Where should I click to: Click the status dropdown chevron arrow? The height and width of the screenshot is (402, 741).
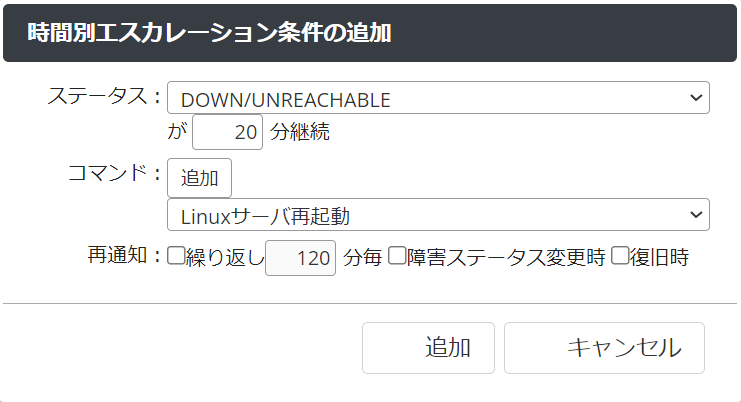[x=696, y=98]
